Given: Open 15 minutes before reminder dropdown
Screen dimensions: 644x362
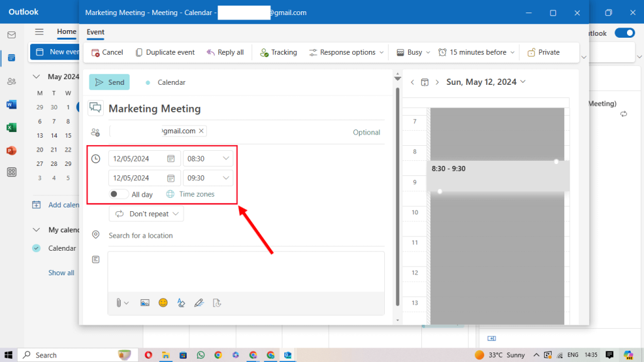Looking at the screenshot, I should [x=477, y=52].
